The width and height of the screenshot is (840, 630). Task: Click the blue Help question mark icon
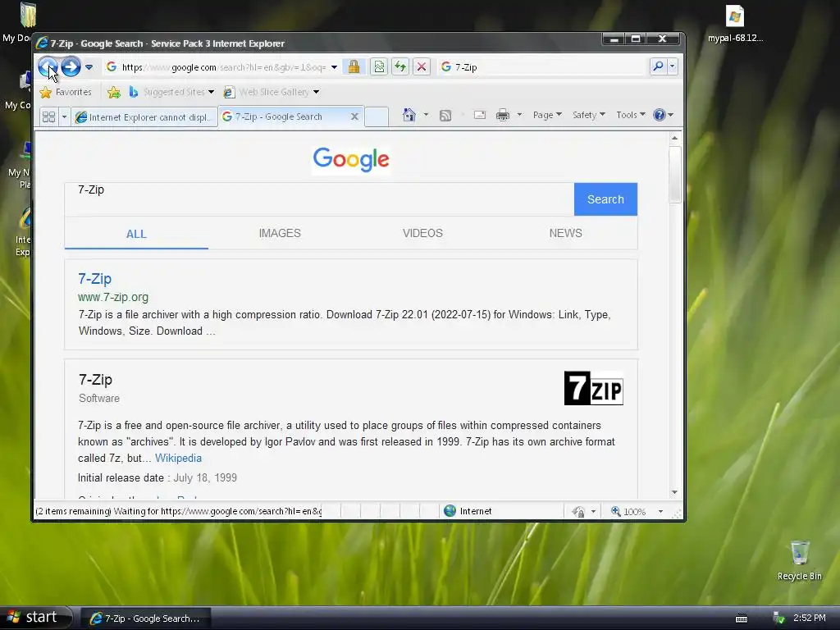660,115
